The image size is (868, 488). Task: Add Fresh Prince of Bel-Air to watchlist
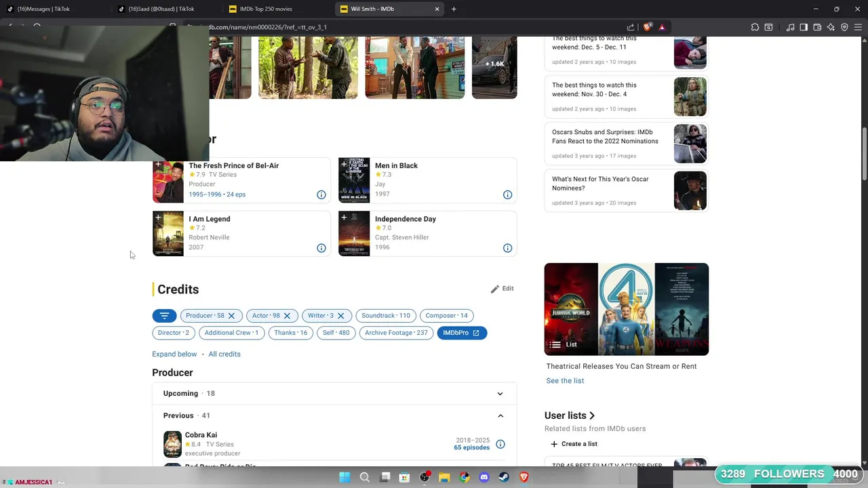(x=158, y=164)
